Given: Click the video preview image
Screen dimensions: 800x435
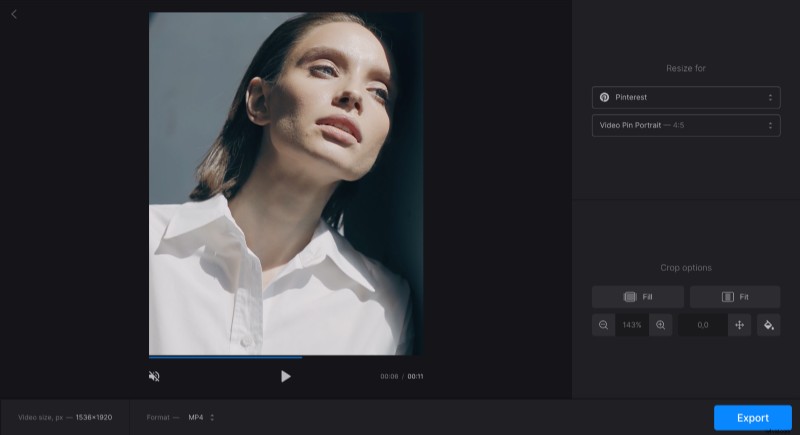Looking at the screenshot, I should pos(286,184).
